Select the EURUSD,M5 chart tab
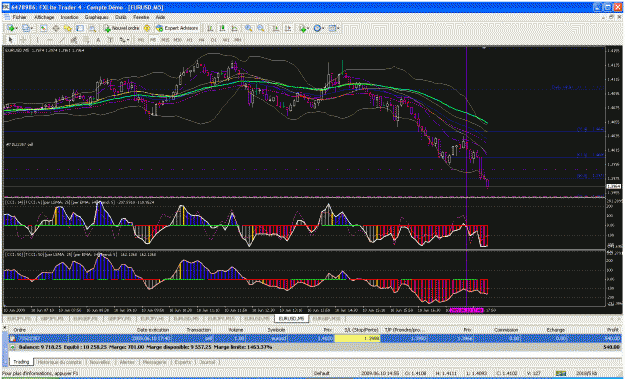Image resolution: width=625 pixels, height=379 pixels. (291, 319)
